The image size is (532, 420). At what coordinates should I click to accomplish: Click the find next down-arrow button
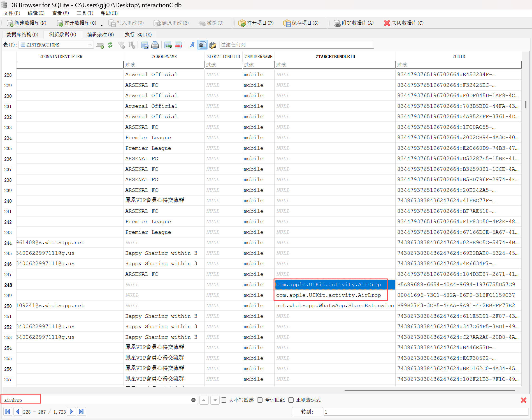click(x=215, y=400)
